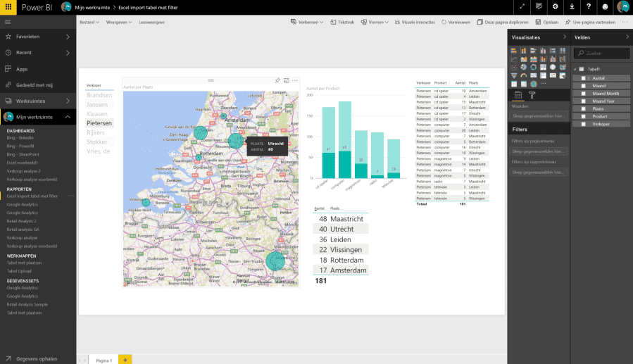Open the Vormen dropdown
The height and width of the screenshot is (364, 633).
[x=375, y=23]
